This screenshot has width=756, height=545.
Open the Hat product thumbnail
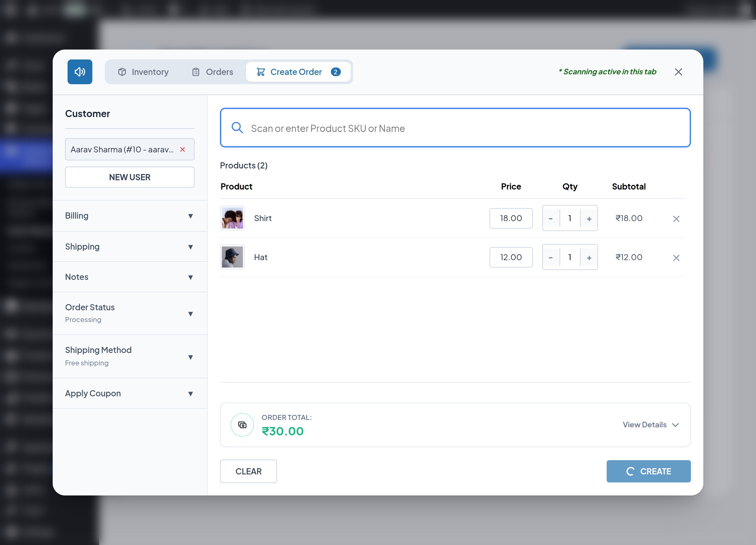[232, 257]
